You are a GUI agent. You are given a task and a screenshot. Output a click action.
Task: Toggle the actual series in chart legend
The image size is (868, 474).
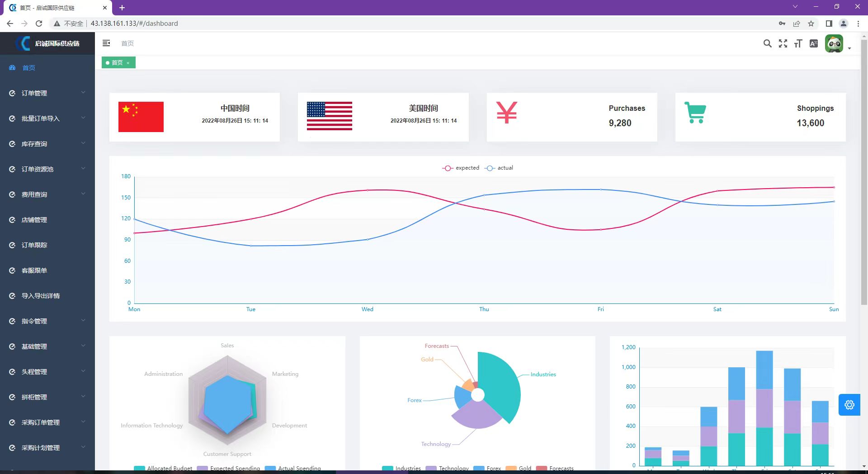(x=499, y=168)
